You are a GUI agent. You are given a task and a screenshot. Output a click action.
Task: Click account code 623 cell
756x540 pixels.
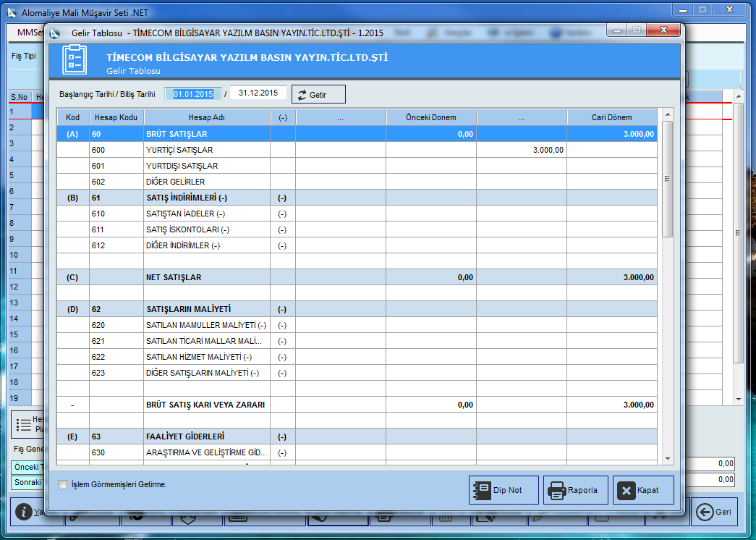116,373
